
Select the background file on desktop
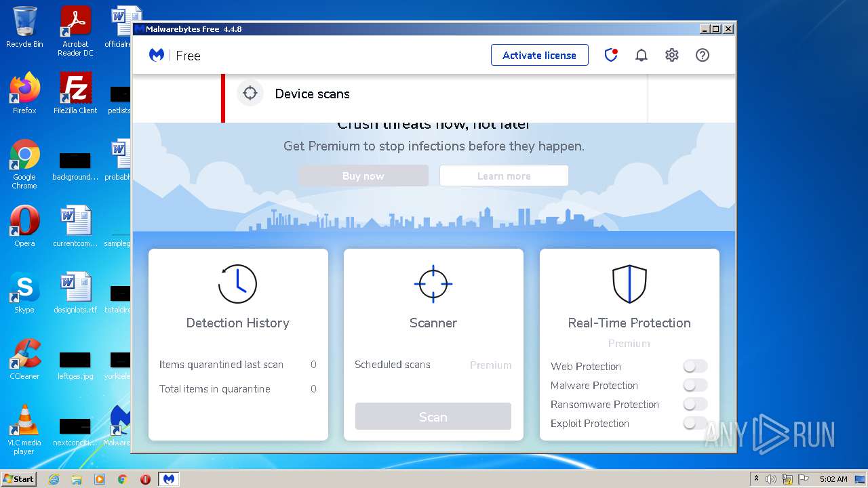75,165
